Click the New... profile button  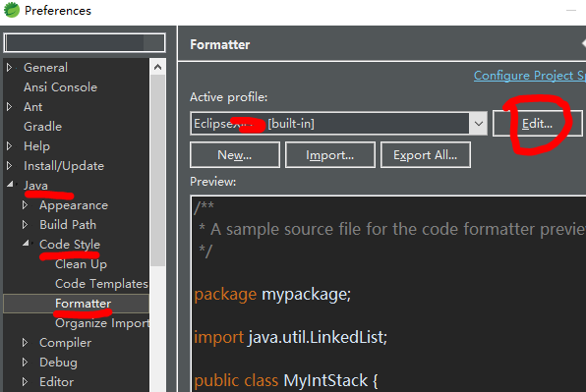(x=235, y=155)
